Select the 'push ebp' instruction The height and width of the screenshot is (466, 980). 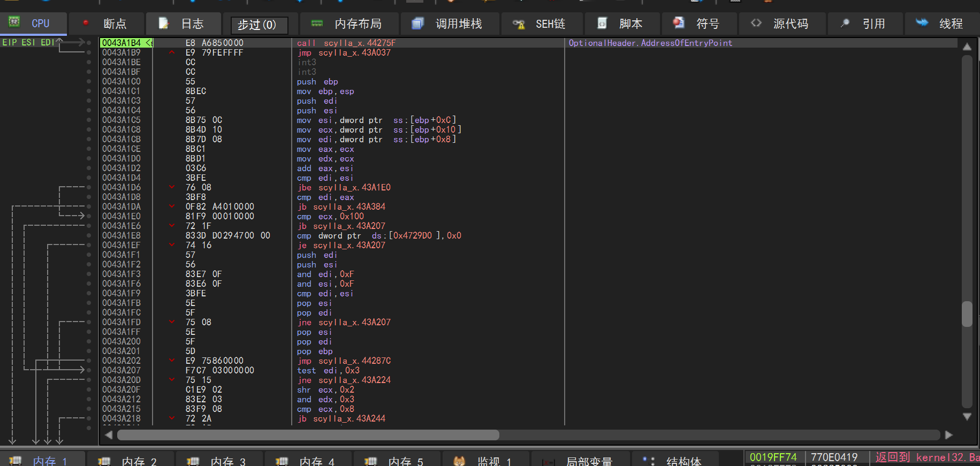(317, 81)
